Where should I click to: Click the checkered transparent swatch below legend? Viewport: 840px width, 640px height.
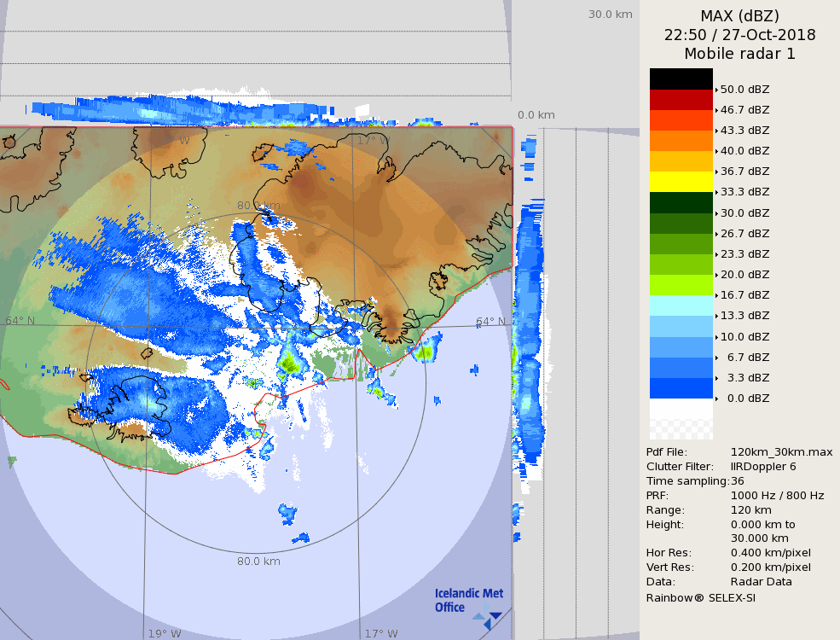[x=681, y=419]
